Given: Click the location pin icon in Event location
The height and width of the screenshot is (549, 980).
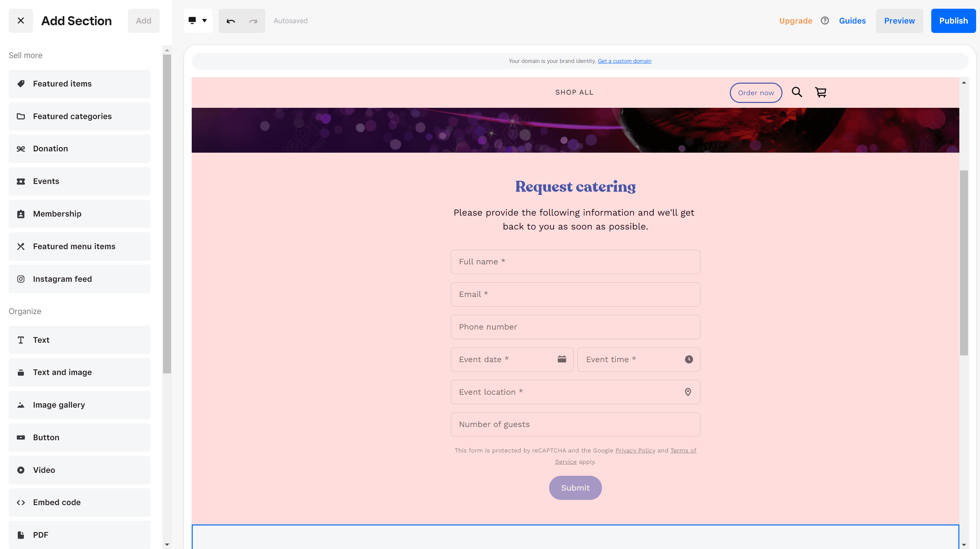Looking at the screenshot, I should [688, 391].
